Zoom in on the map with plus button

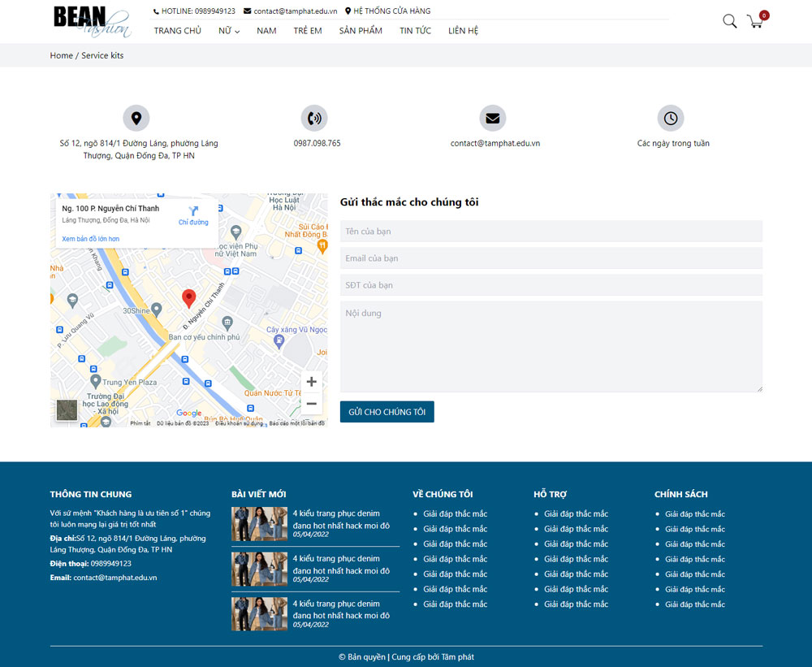pos(311,382)
